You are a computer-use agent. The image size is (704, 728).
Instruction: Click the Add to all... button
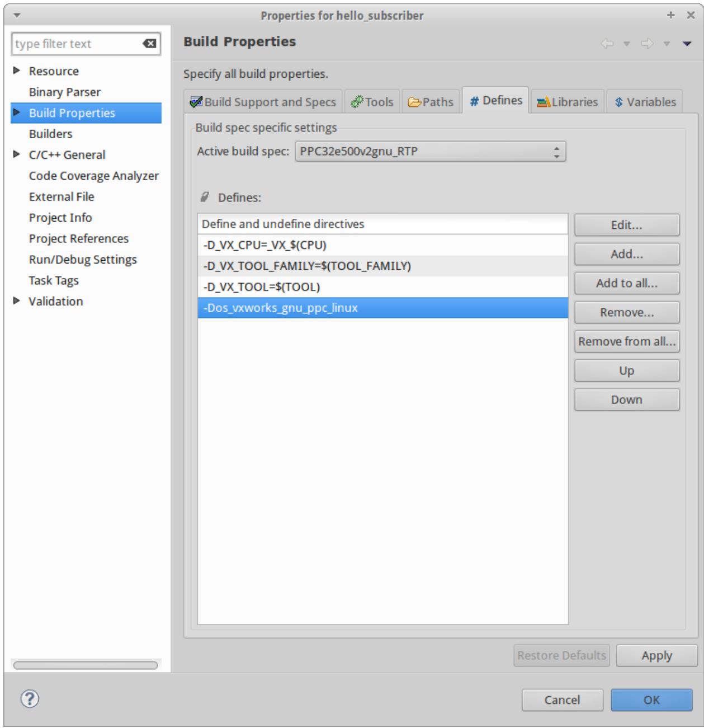pyautogui.click(x=627, y=283)
